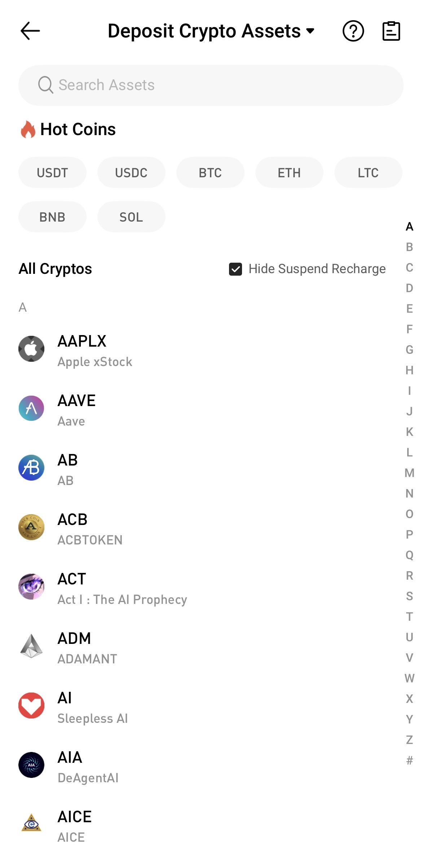Select the BTC hot coin chip
Screen dimensions: 422x868
coord(210,173)
